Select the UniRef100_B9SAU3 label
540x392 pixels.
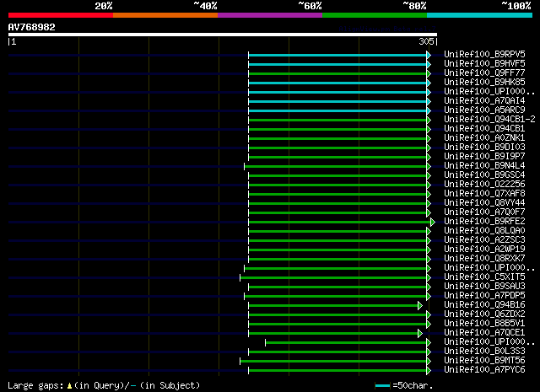484,287
